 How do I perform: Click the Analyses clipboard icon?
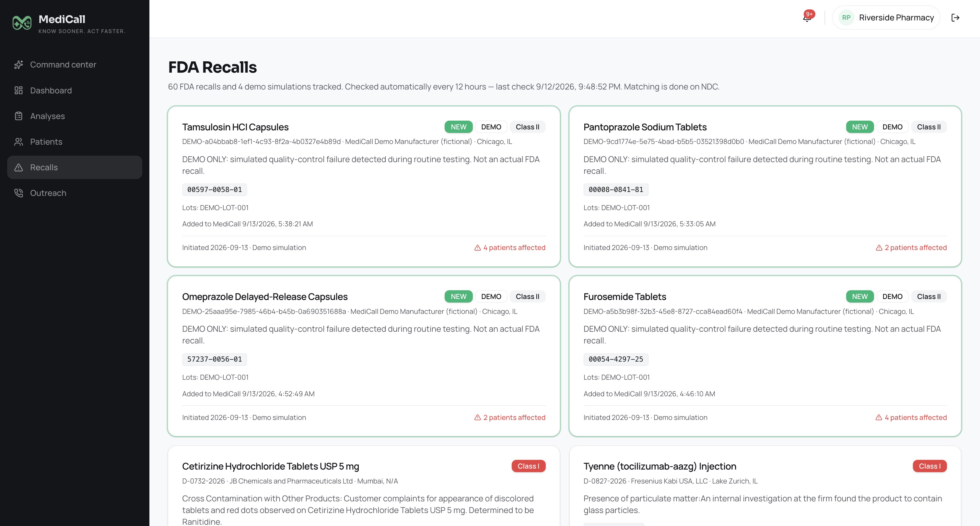[x=18, y=116]
